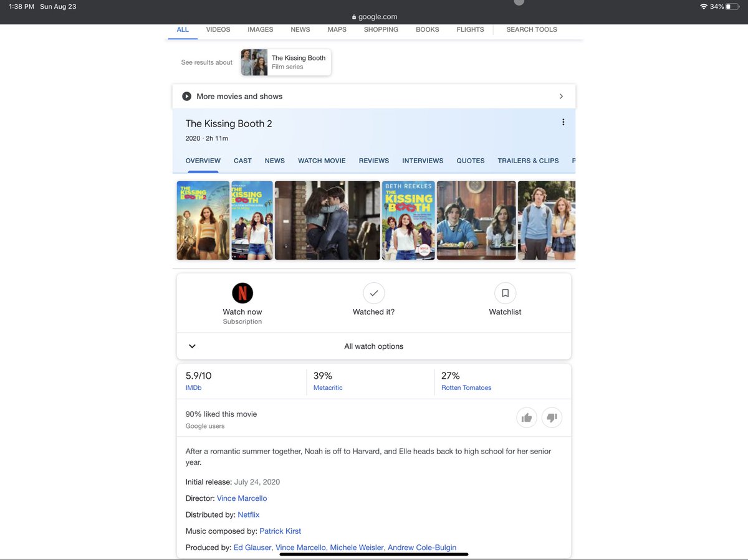748x560 pixels.
Task: Check the battery status icon
Action: point(732,6)
